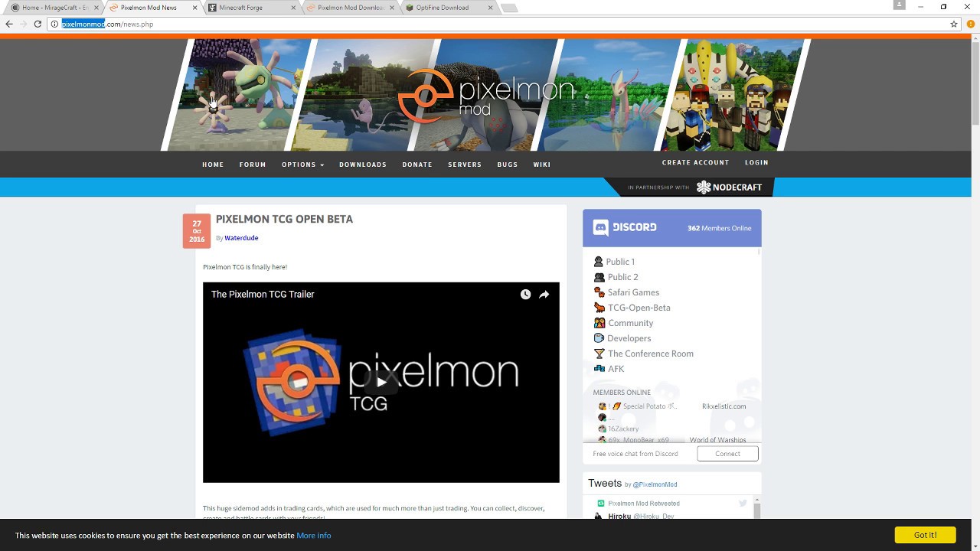Open the HOME nav item

pyautogui.click(x=213, y=165)
